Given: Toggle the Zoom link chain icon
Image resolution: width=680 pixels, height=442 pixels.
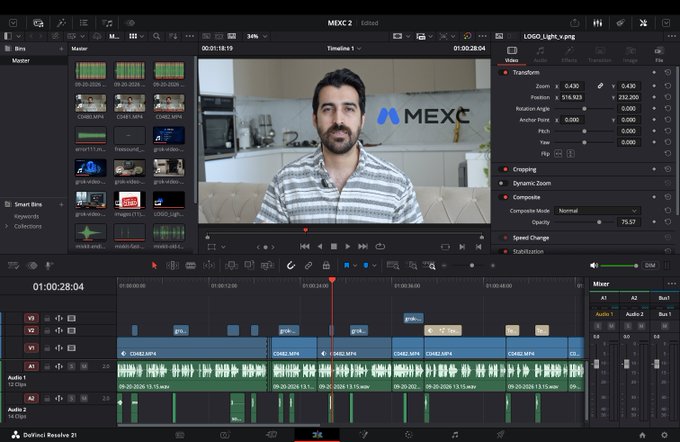Looking at the screenshot, I should [x=600, y=86].
